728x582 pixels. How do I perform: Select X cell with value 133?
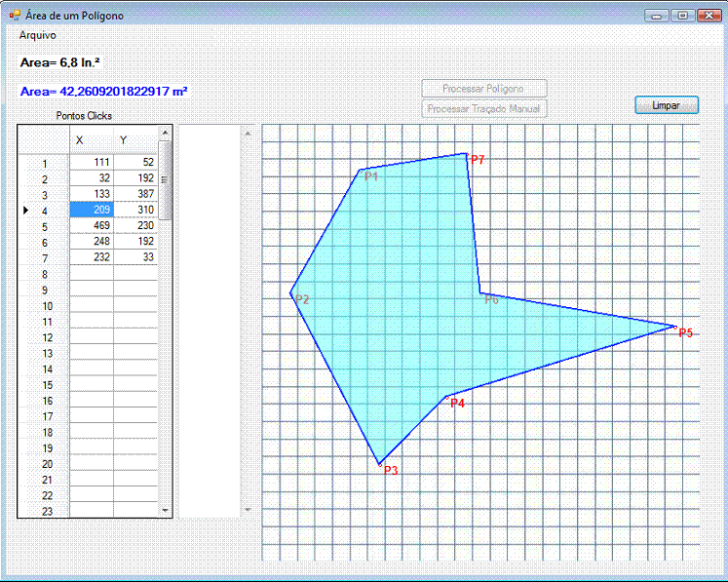[92, 194]
